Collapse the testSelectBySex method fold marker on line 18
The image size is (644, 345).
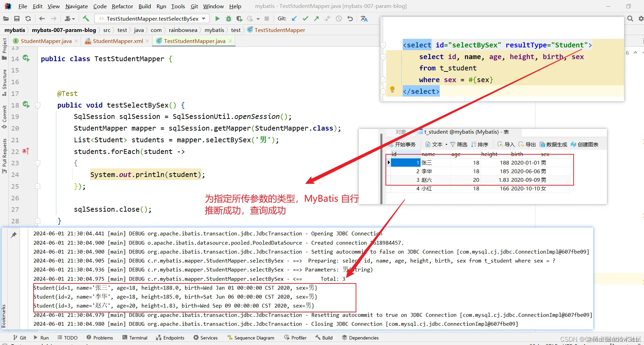38,105
